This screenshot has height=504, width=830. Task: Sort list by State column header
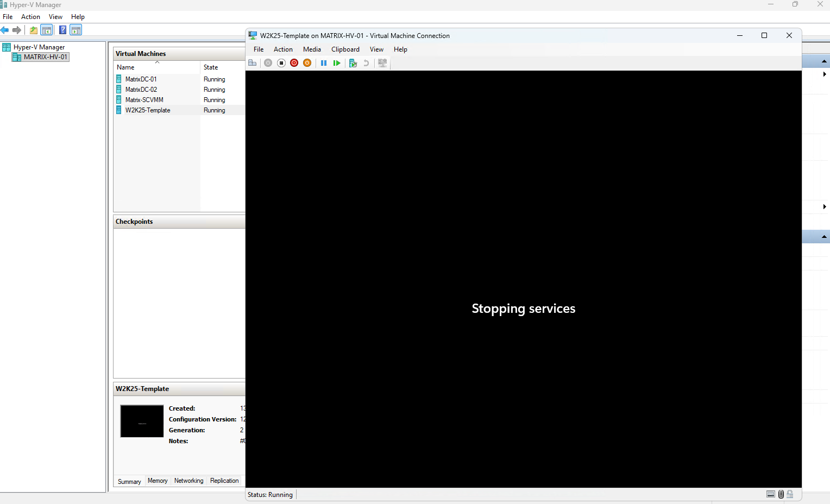(x=223, y=67)
